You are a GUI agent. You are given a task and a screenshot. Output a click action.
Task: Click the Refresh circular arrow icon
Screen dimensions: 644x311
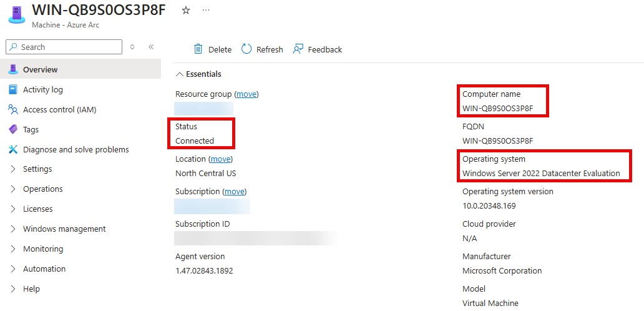pos(246,49)
